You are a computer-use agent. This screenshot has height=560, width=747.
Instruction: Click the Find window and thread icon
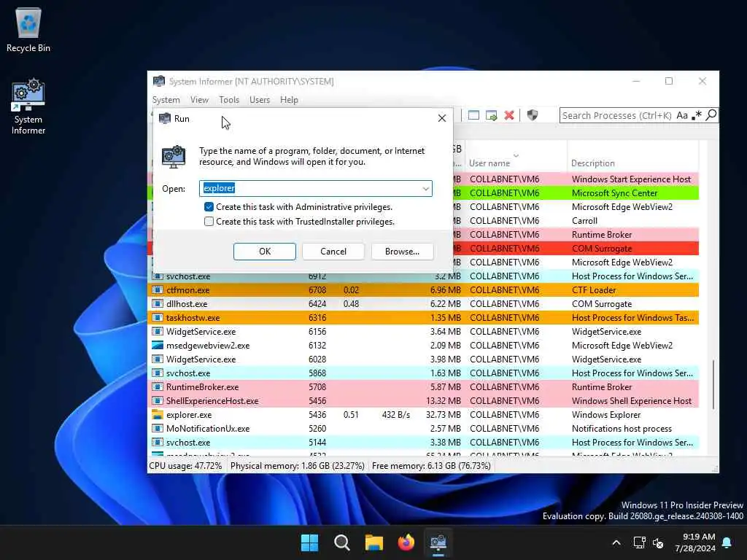(x=491, y=115)
